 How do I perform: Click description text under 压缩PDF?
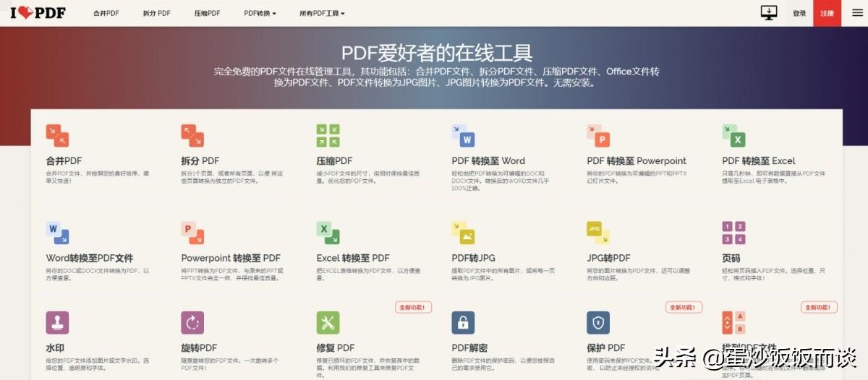pos(367,177)
